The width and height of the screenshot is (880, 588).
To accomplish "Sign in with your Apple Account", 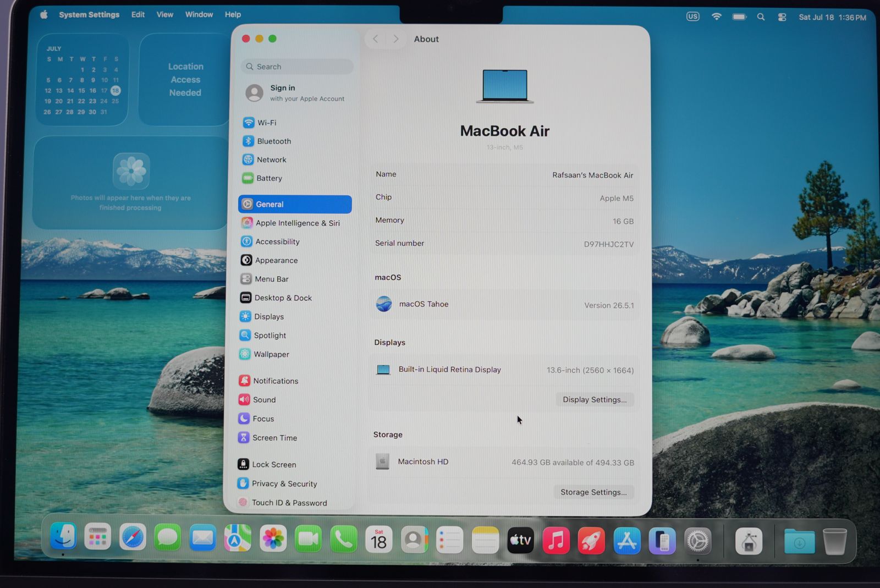I will (x=296, y=93).
